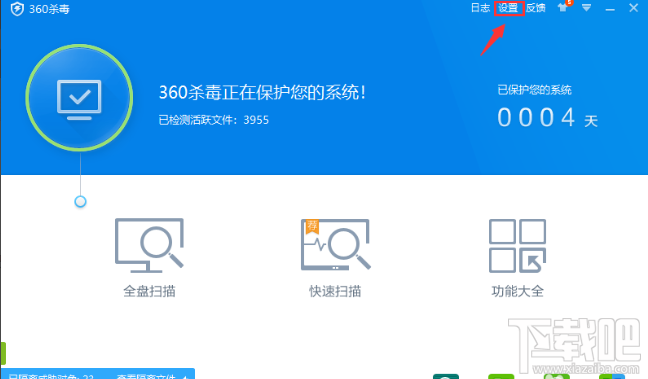Open the 反馈 feedback page
The width and height of the screenshot is (648, 379).
[536, 8]
